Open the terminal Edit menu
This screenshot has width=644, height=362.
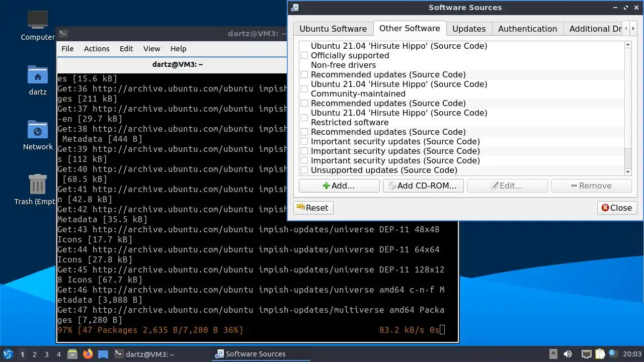(x=126, y=49)
